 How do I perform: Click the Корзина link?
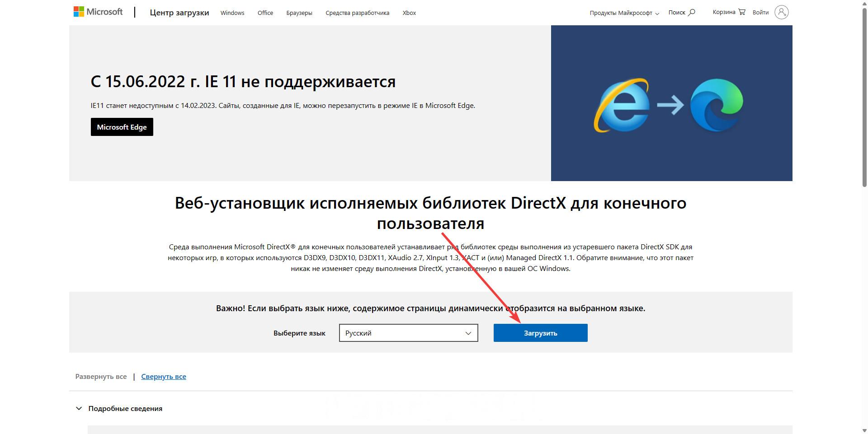(729, 12)
